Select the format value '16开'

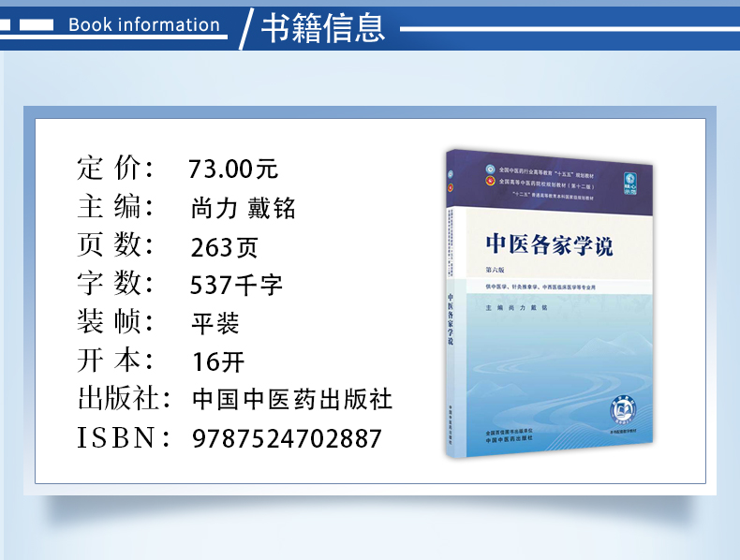pyautogui.click(x=218, y=361)
